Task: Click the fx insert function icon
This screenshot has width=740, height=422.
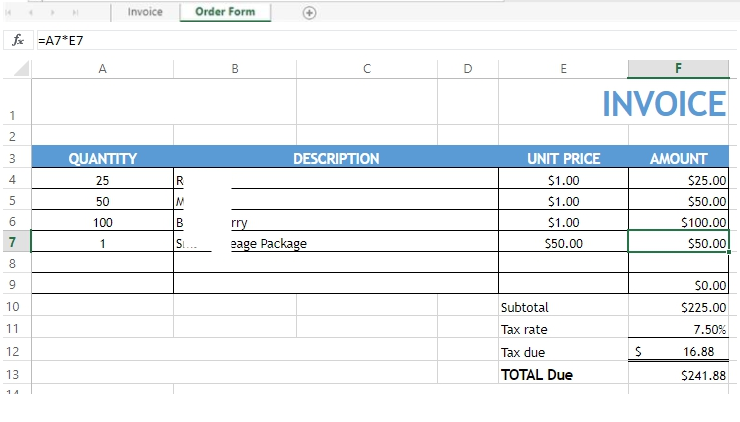Action: [x=18, y=40]
